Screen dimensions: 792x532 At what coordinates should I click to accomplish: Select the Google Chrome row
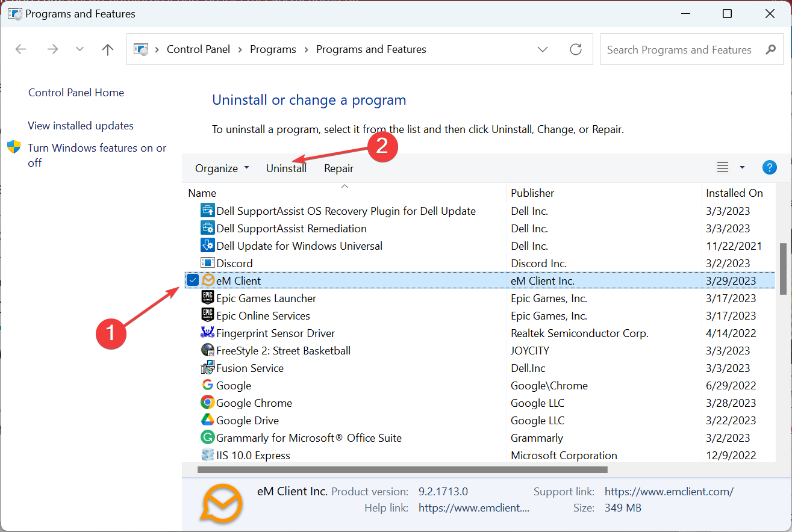pyautogui.click(x=479, y=403)
